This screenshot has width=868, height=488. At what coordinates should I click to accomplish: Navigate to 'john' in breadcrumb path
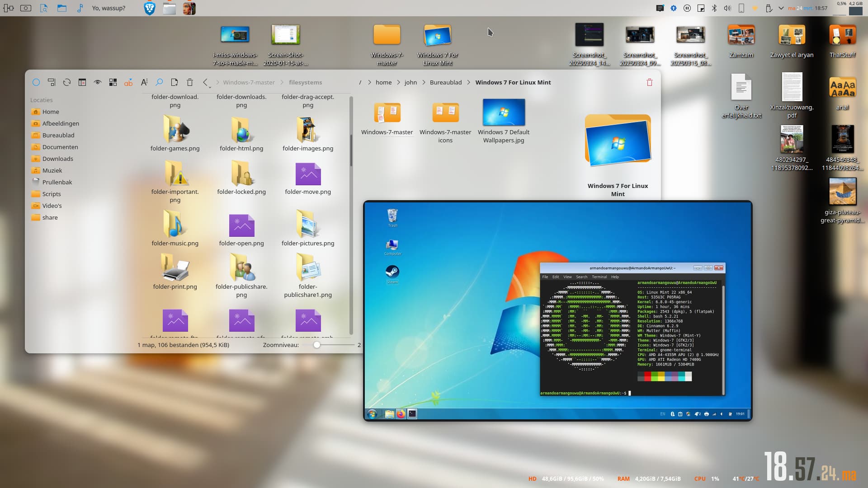[410, 82]
